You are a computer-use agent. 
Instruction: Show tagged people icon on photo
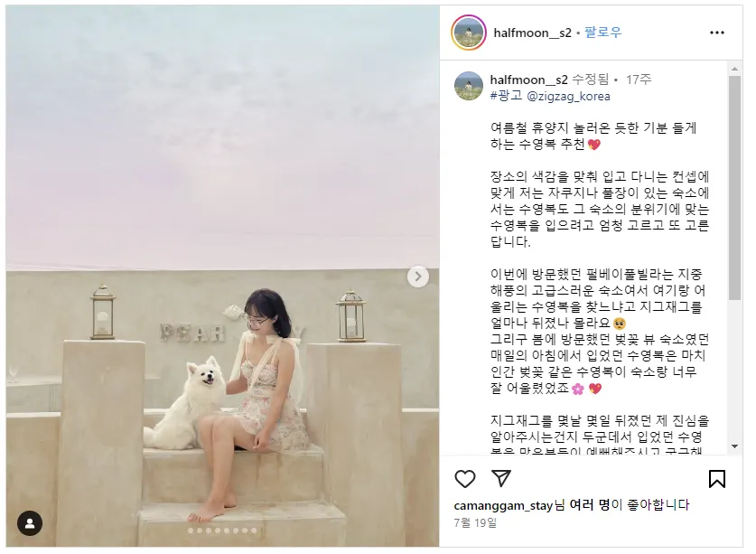coord(30,523)
